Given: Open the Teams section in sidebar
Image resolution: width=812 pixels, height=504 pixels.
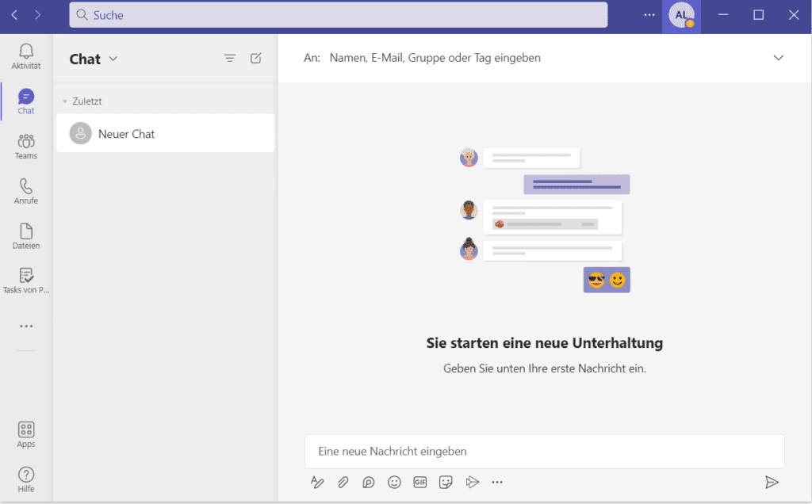Looking at the screenshot, I should (26, 146).
